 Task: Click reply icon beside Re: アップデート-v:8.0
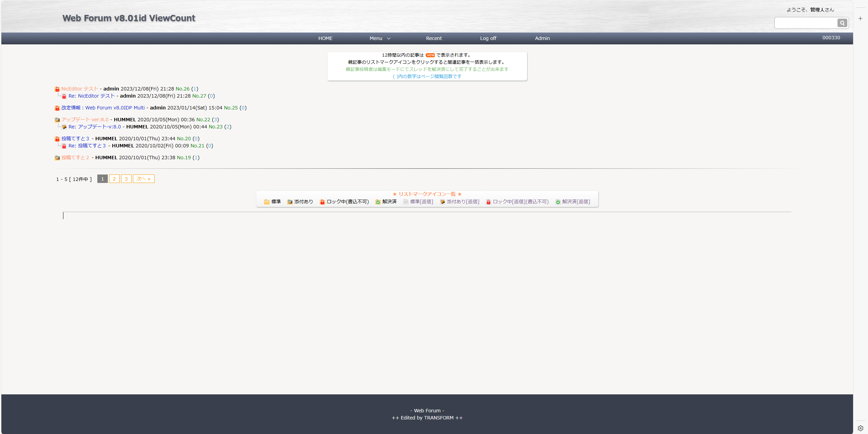pos(64,127)
